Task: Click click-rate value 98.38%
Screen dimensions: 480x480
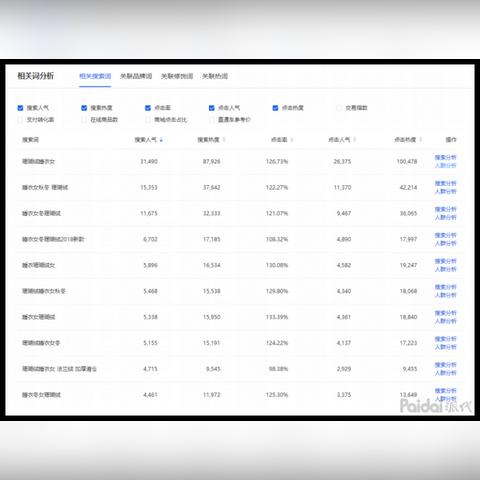Action: coord(278,369)
